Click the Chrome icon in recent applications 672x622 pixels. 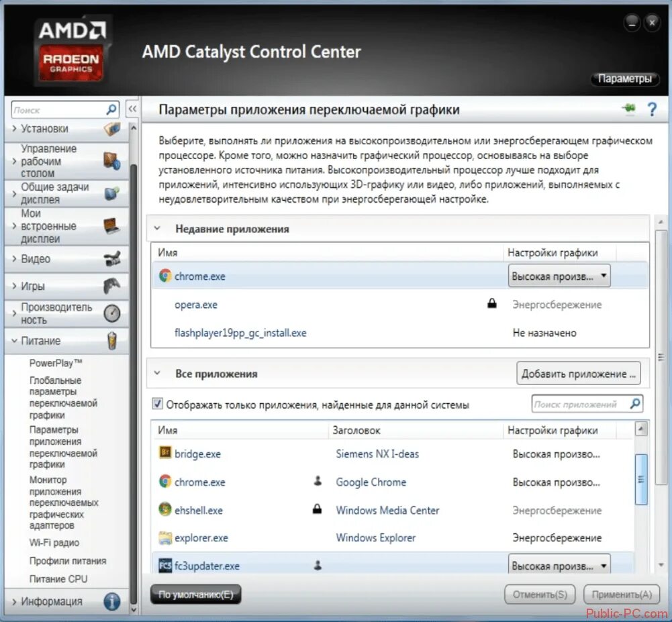coord(165,276)
